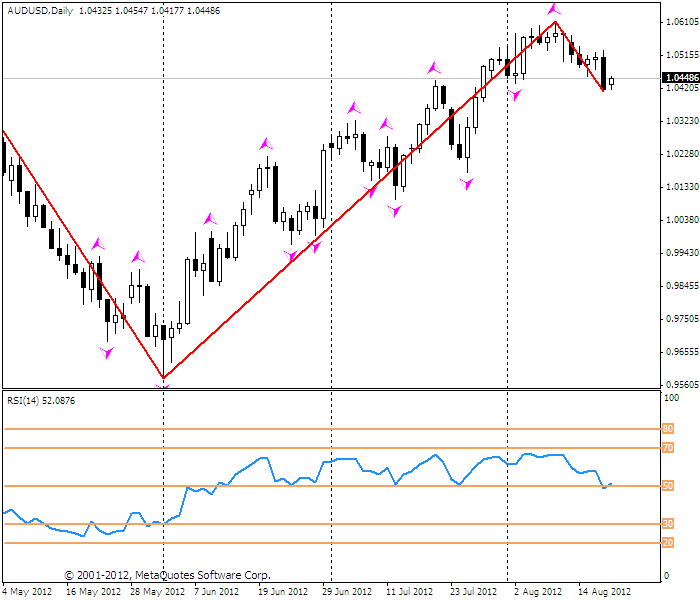Select the orange RSI level 70 label

(x=668, y=448)
